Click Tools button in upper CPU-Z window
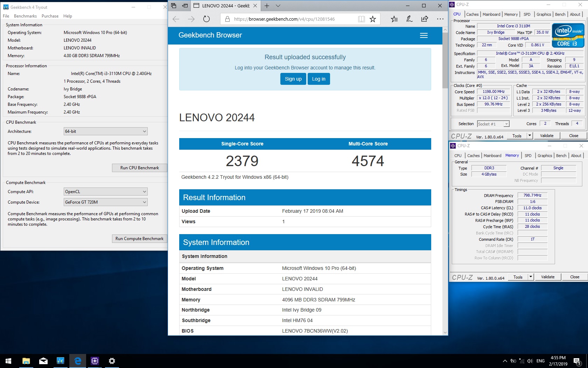 517,136
